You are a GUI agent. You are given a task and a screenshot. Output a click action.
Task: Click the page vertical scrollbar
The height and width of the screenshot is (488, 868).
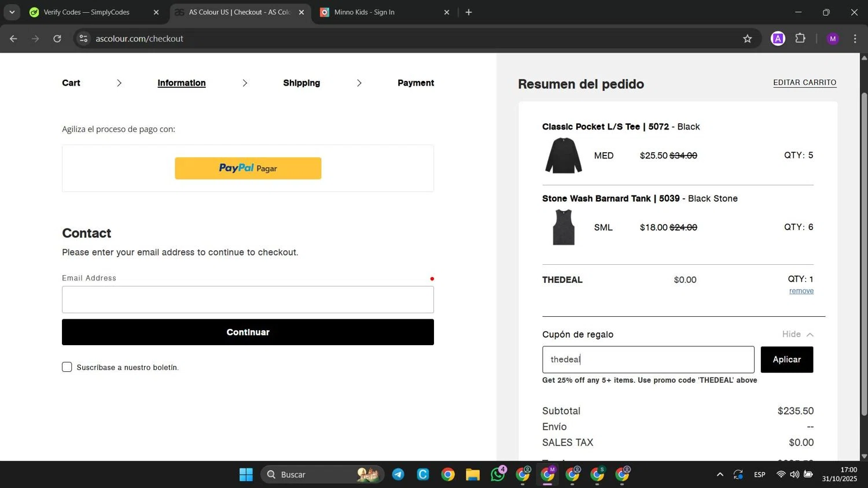click(864, 254)
